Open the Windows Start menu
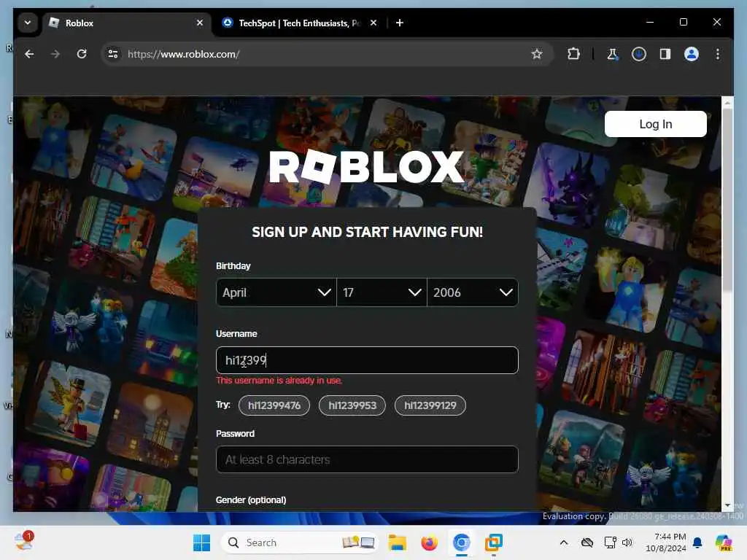 [202, 542]
